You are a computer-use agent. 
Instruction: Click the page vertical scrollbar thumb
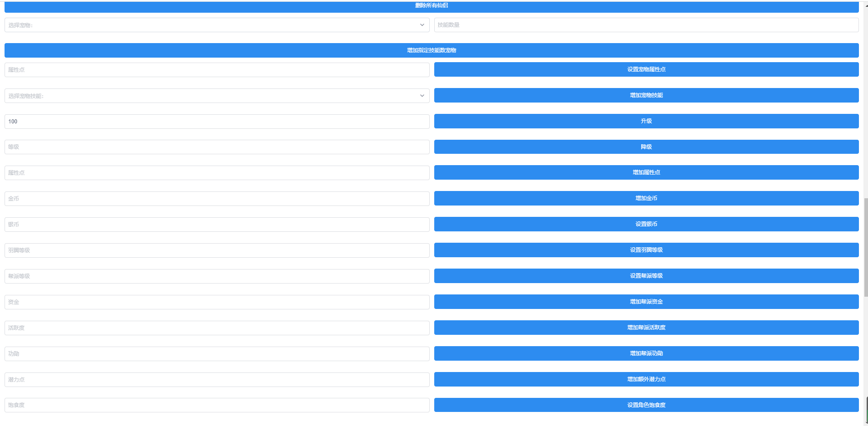(x=866, y=247)
